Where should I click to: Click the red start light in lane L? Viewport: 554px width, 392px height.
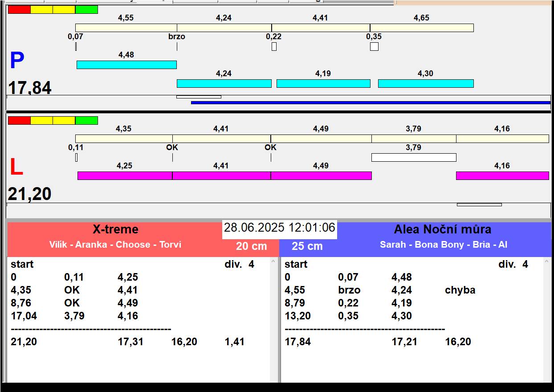[19, 120]
